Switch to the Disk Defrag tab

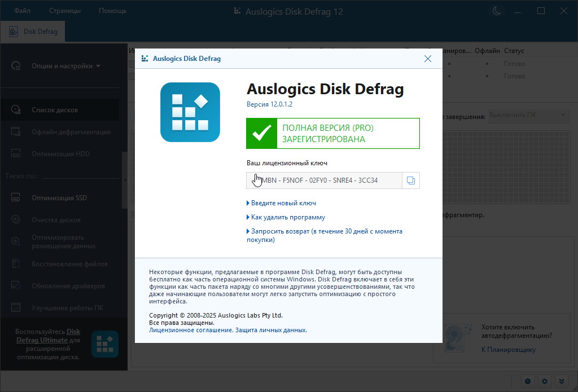click(32, 32)
